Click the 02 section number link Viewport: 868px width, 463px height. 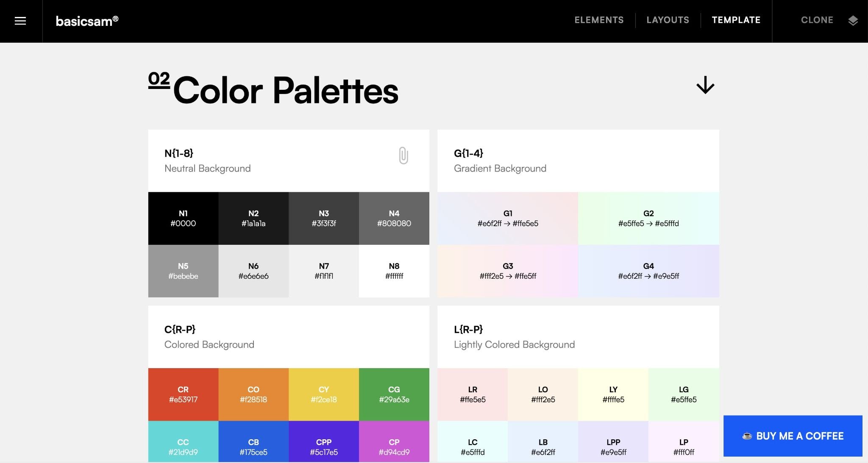[x=159, y=79]
